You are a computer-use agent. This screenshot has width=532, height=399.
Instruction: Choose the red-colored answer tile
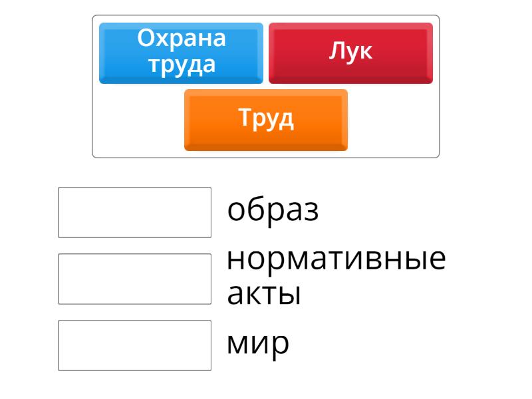click(350, 53)
